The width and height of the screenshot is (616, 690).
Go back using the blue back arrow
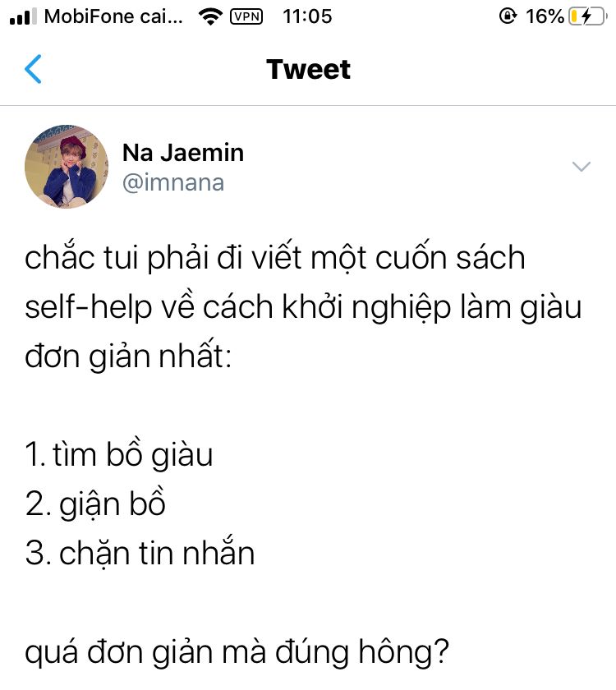pos(33,69)
